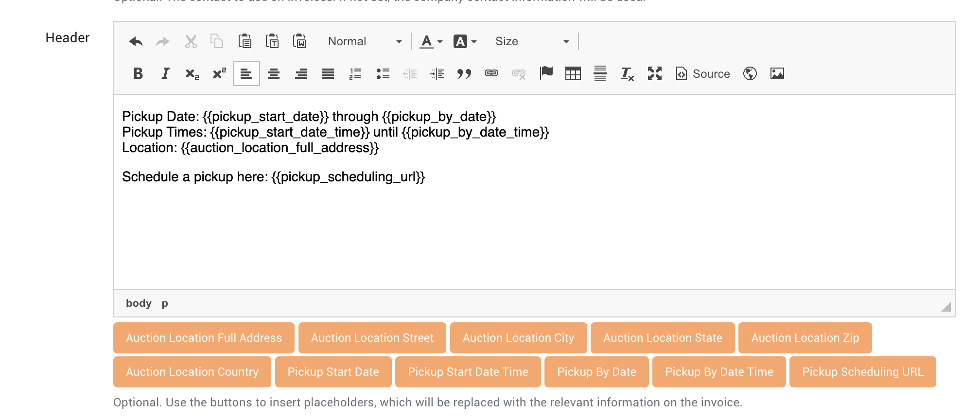The width and height of the screenshot is (980, 420).
Task: Click the editor resize handle corner
Action: [x=946, y=307]
